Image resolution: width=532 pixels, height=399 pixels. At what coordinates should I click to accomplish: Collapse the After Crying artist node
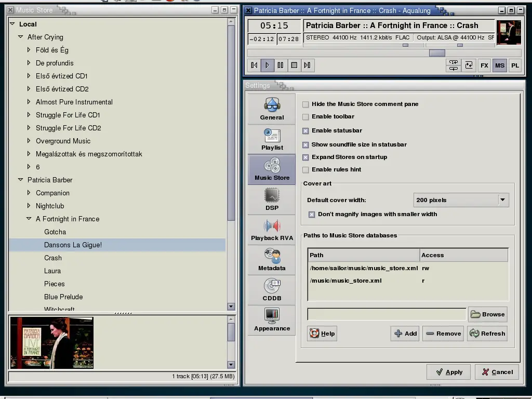20,37
